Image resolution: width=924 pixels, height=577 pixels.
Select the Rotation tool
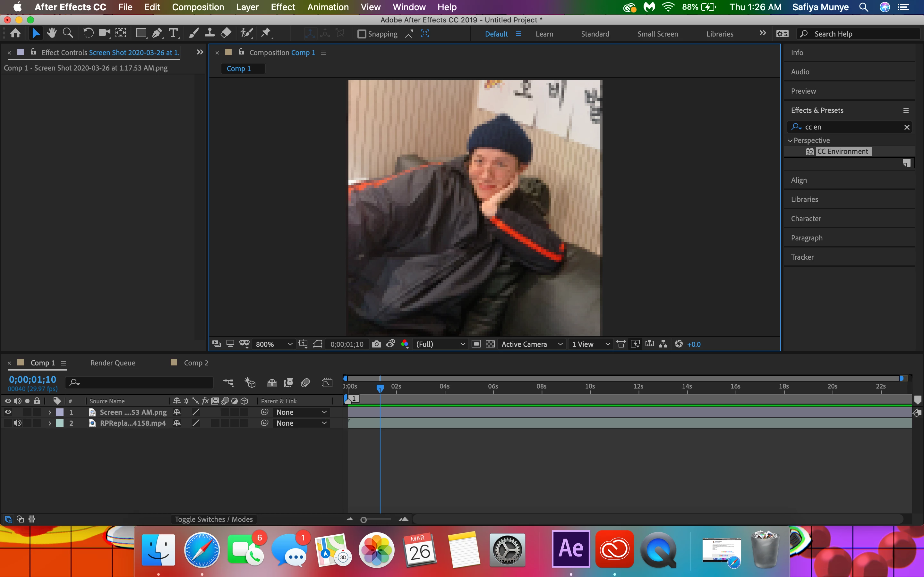(88, 34)
